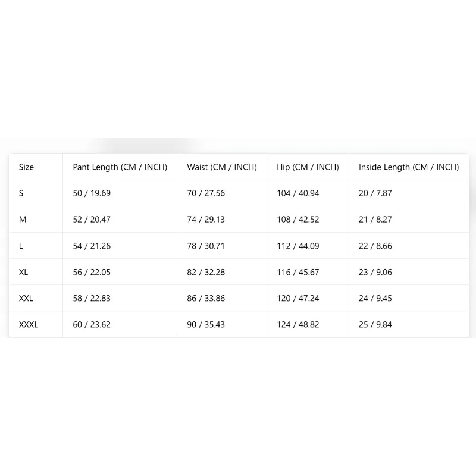The height and width of the screenshot is (476, 476).
Task: Select the L size row label
Action: pos(21,246)
